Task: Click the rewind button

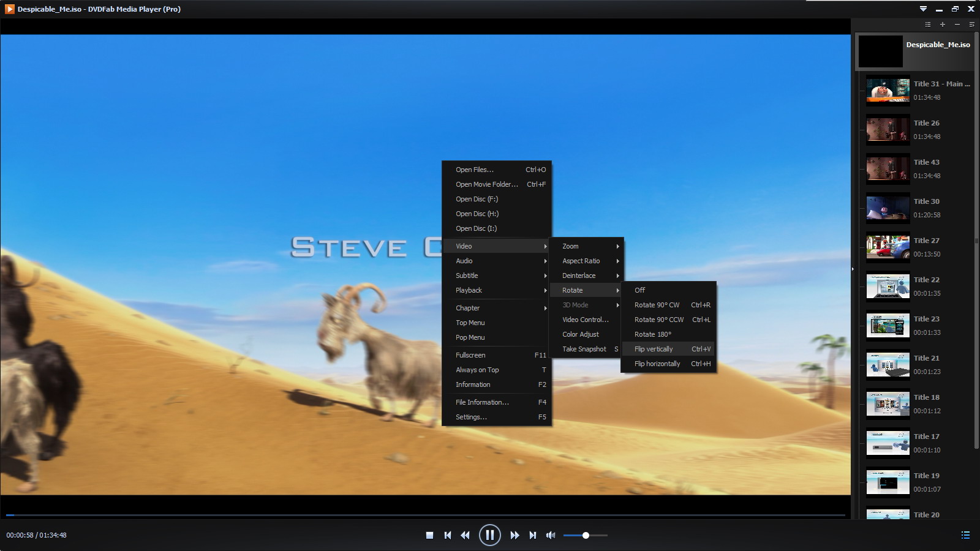Action: [466, 535]
